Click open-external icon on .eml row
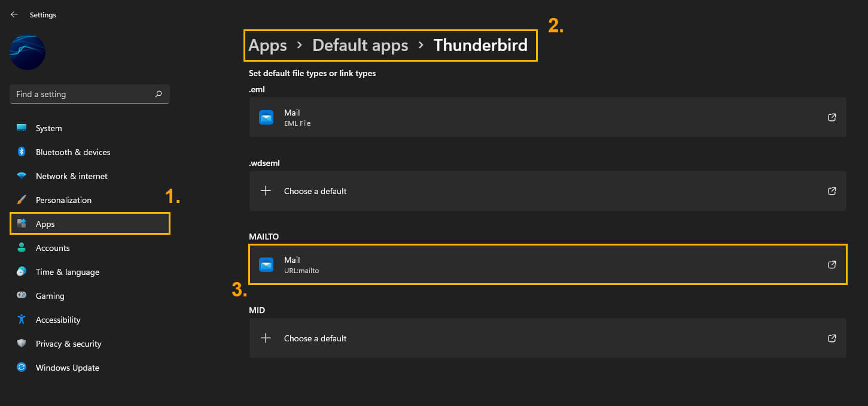868x406 pixels. tap(832, 117)
